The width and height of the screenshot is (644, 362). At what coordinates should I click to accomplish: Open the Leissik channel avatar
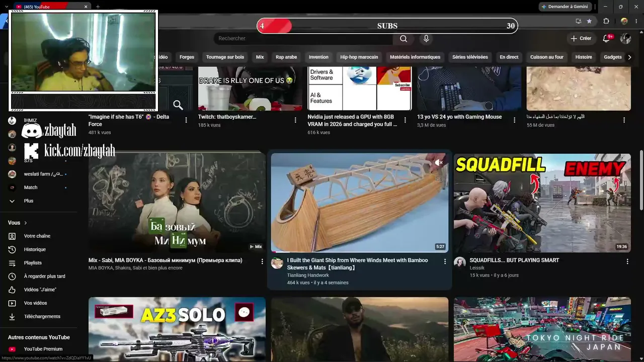[x=460, y=263]
